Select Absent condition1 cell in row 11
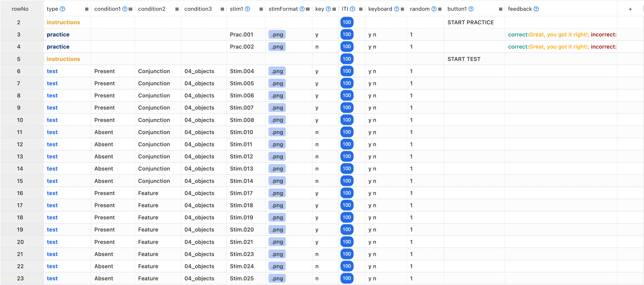644x285 pixels. [x=113, y=132]
